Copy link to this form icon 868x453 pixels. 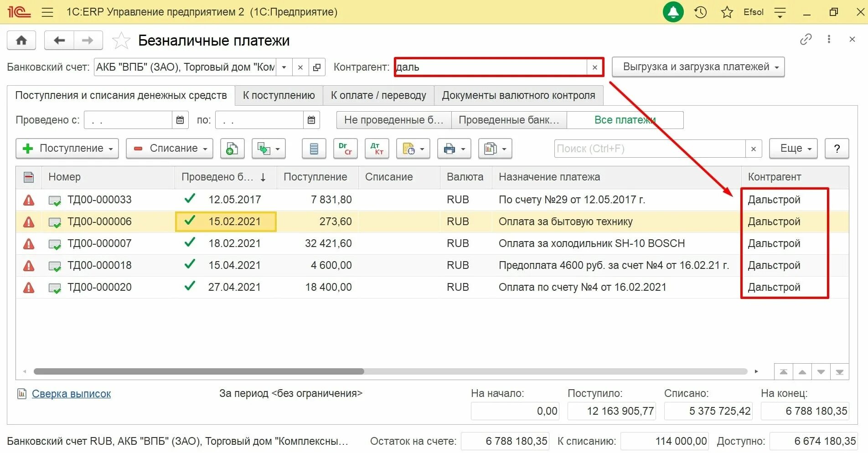[x=806, y=40]
